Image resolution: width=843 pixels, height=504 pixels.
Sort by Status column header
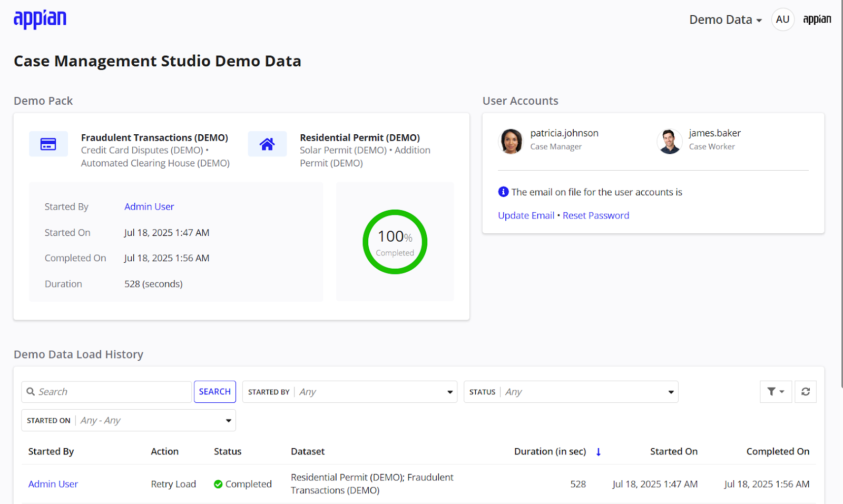(228, 451)
